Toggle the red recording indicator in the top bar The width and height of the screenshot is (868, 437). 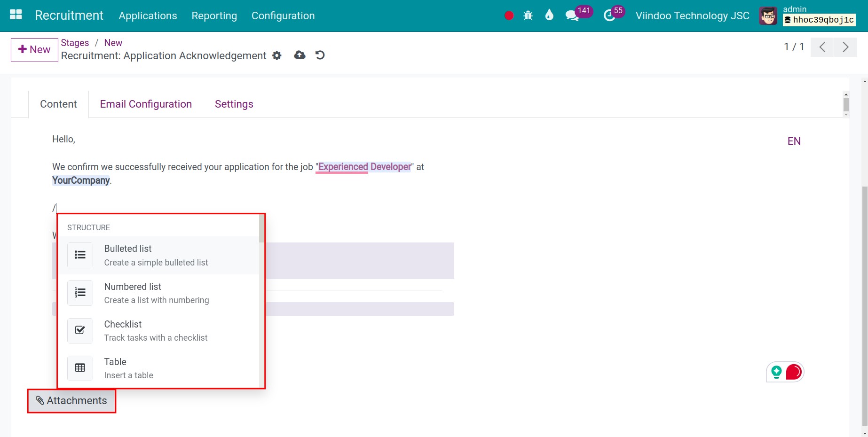click(x=508, y=15)
